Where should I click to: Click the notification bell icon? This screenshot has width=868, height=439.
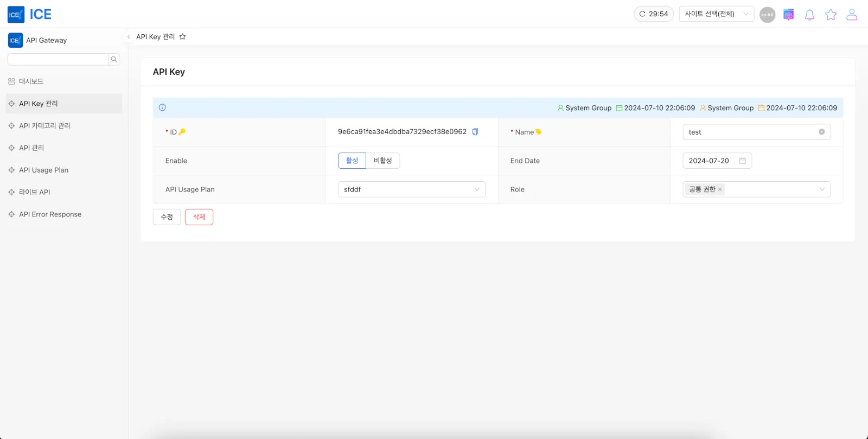[809, 15]
